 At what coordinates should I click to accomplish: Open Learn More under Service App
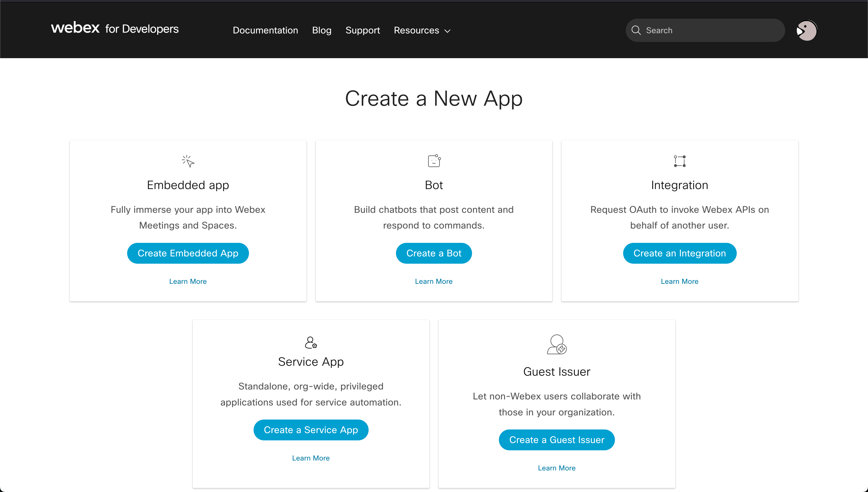click(x=311, y=458)
